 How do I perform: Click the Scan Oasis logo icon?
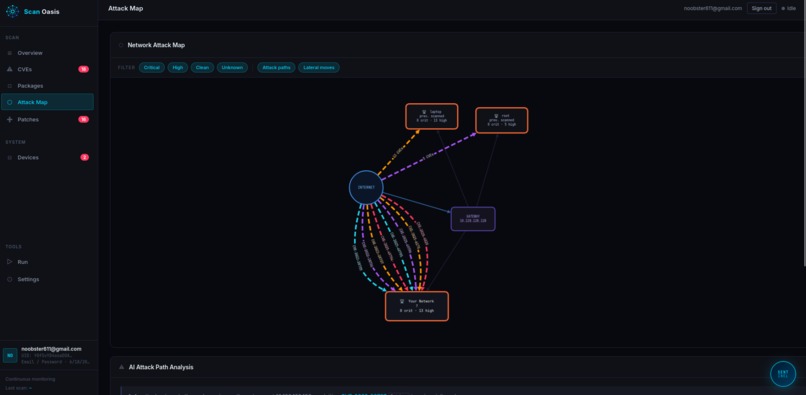click(12, 11)
